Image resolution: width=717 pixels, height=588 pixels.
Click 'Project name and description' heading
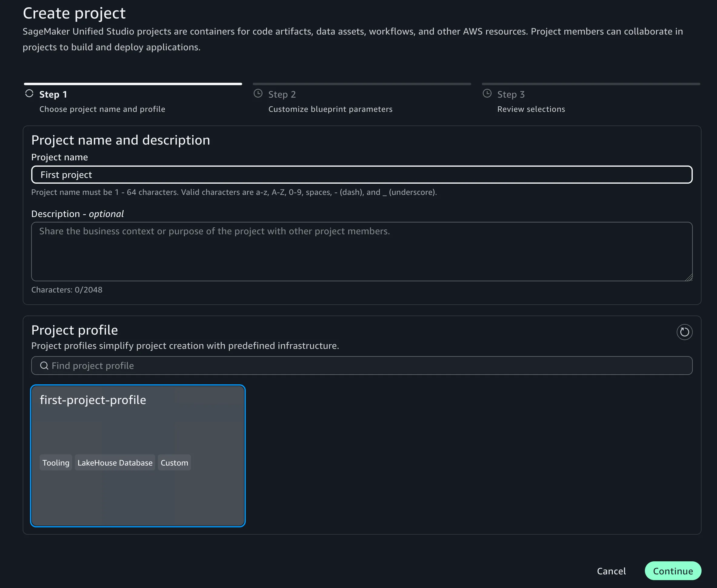121,140
